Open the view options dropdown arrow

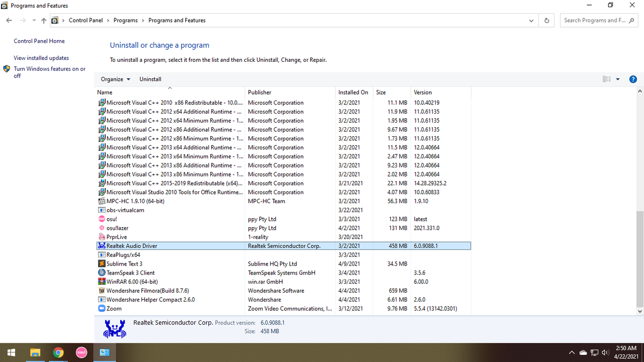point(618,79)
